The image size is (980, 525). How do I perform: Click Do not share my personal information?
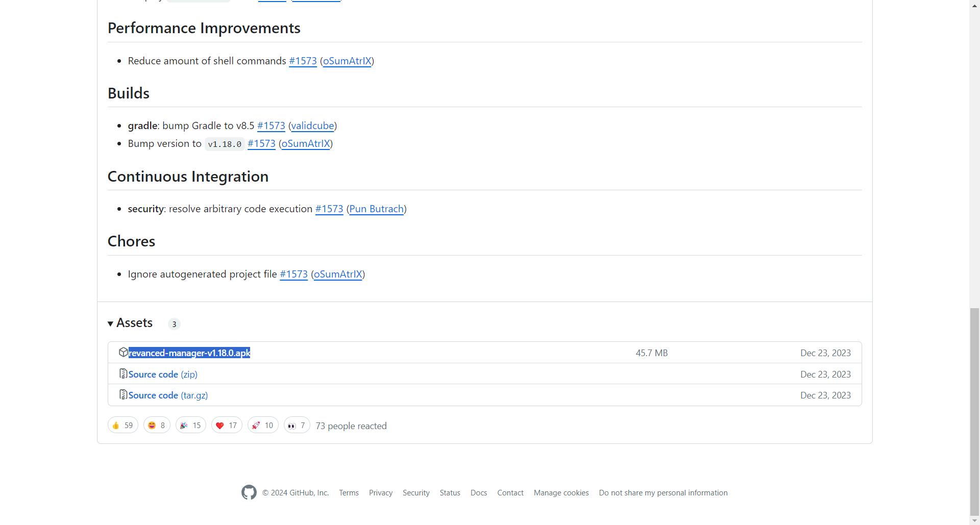click(663, 493)
